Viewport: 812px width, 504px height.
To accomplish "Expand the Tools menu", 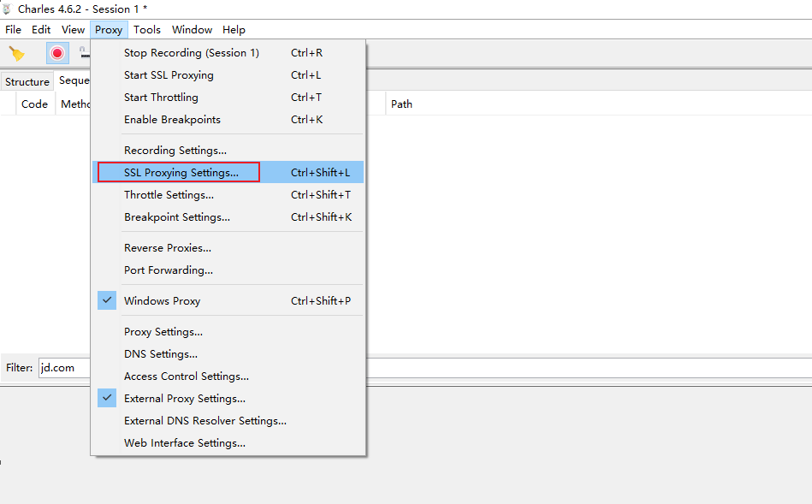I will tap(146, 30).
